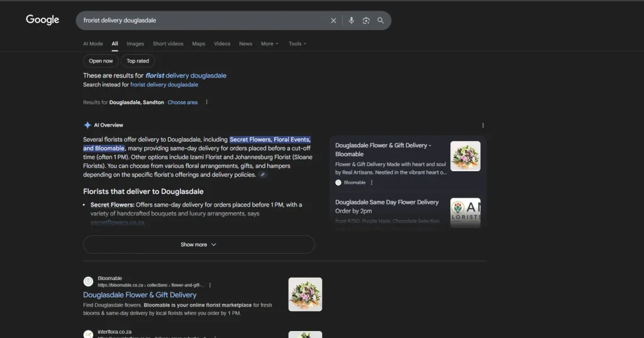The image size is (644, 338).
Task: Expand the Tools dropdown
Action: click(297, 43)
